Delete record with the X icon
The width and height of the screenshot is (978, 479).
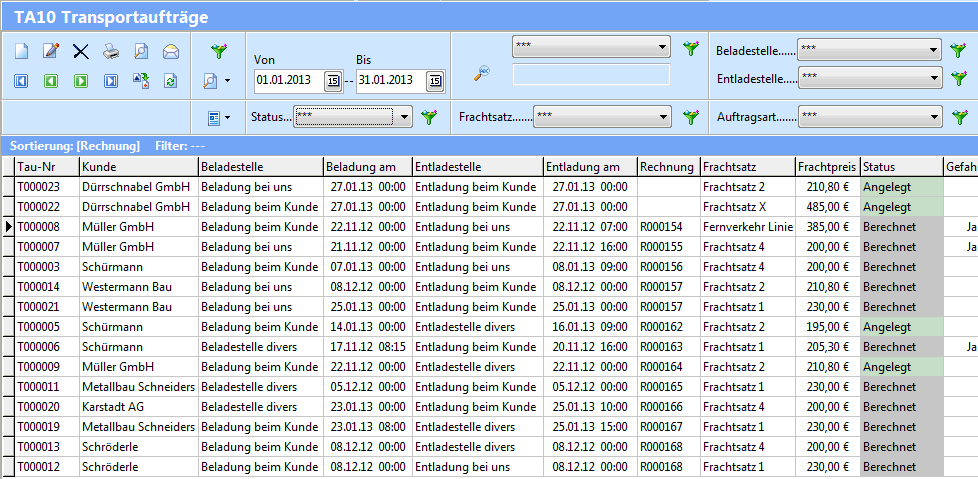[81, 51]
